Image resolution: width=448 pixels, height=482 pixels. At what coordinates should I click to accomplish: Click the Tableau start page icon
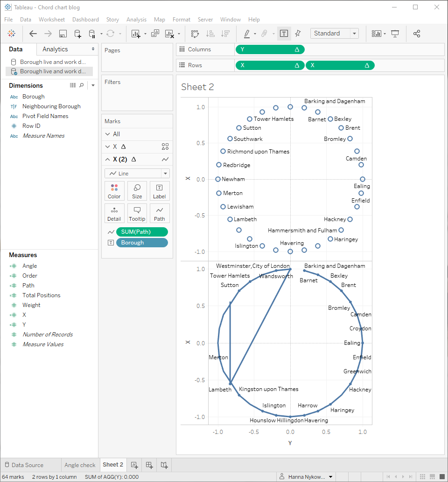[x=11, y=34]
